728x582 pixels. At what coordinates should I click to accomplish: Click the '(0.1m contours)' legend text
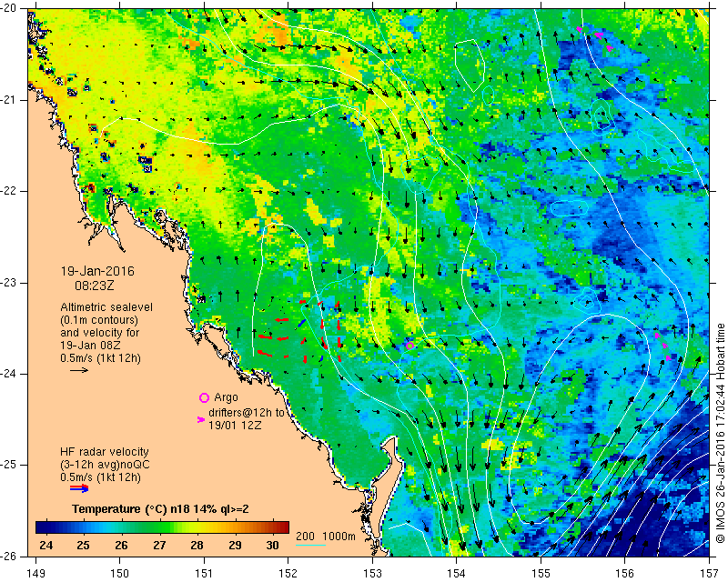99,320
